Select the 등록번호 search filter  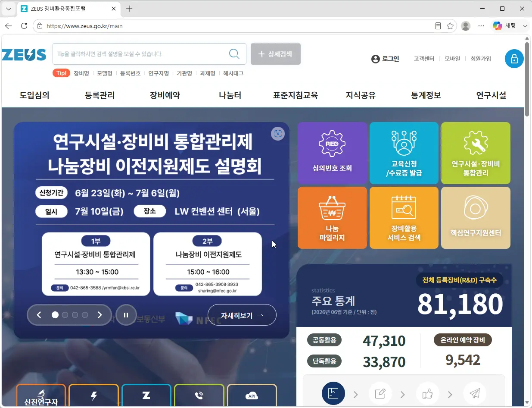click(x=131, y=73)
